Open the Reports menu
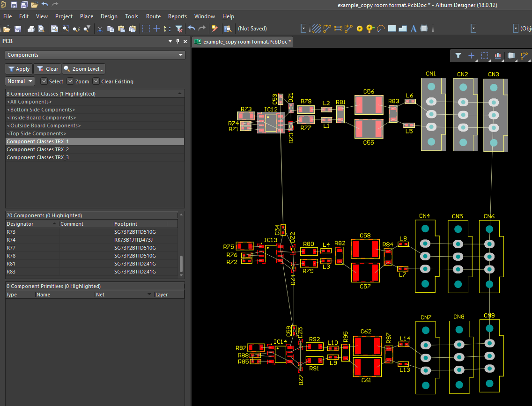The image size is (532, 406). (x=177, y=16)
